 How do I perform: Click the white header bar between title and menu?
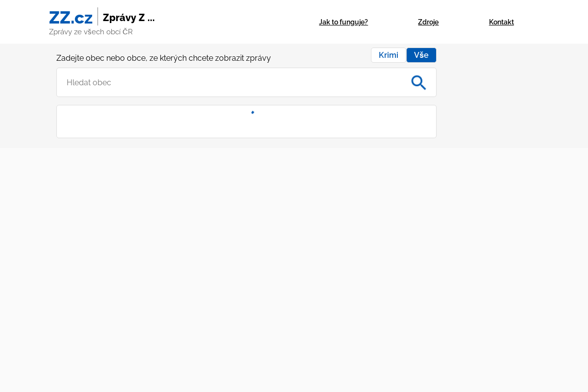pos(235,22)
